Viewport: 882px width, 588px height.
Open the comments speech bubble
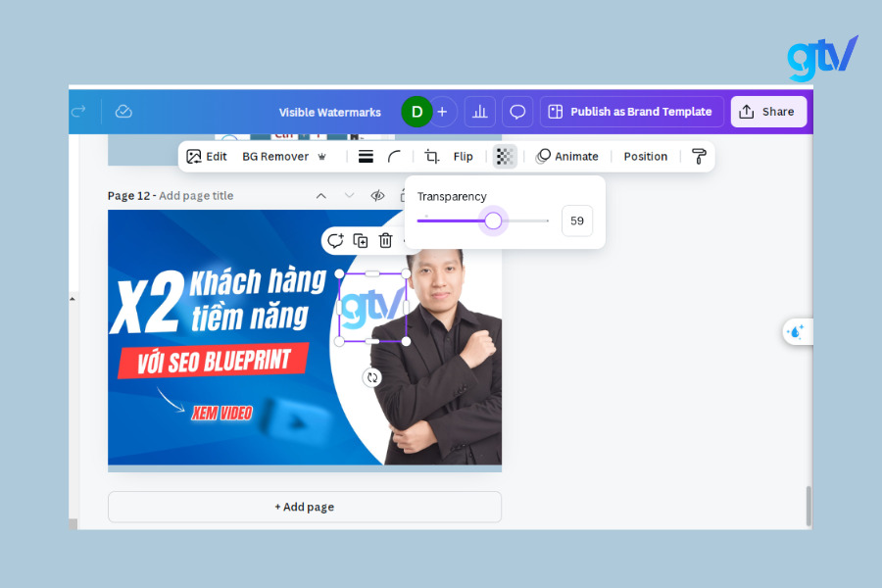click(x=517, y=112)
